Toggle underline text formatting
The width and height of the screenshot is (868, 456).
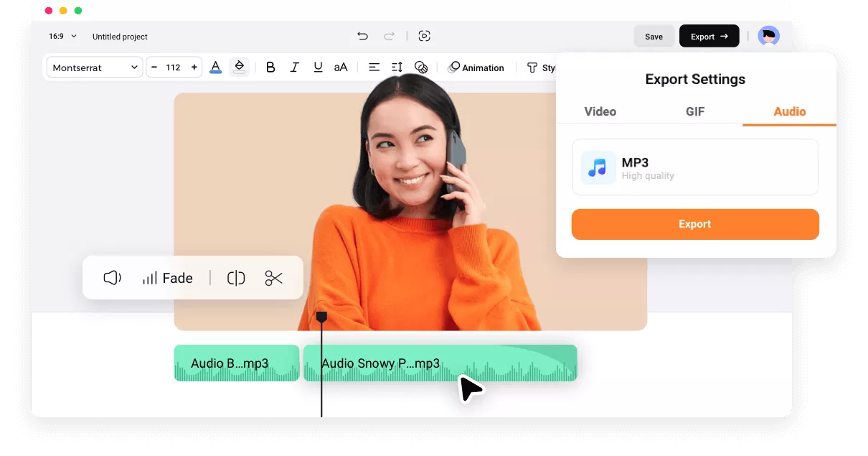[318, 68]
